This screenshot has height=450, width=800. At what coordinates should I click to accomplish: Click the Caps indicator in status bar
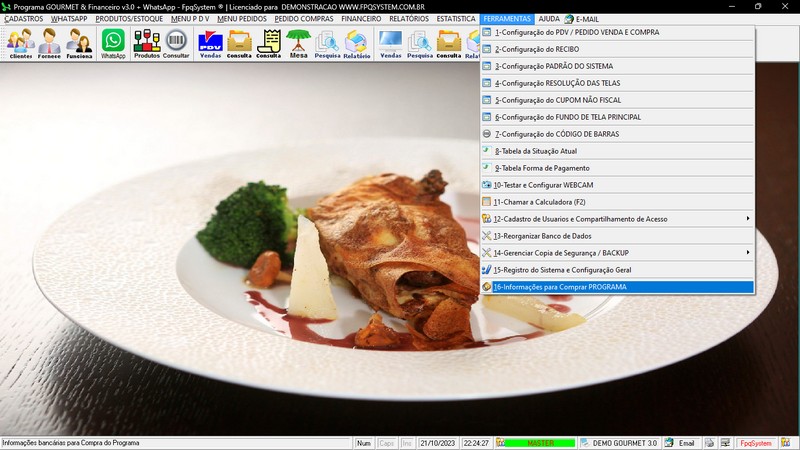point(386,443)
